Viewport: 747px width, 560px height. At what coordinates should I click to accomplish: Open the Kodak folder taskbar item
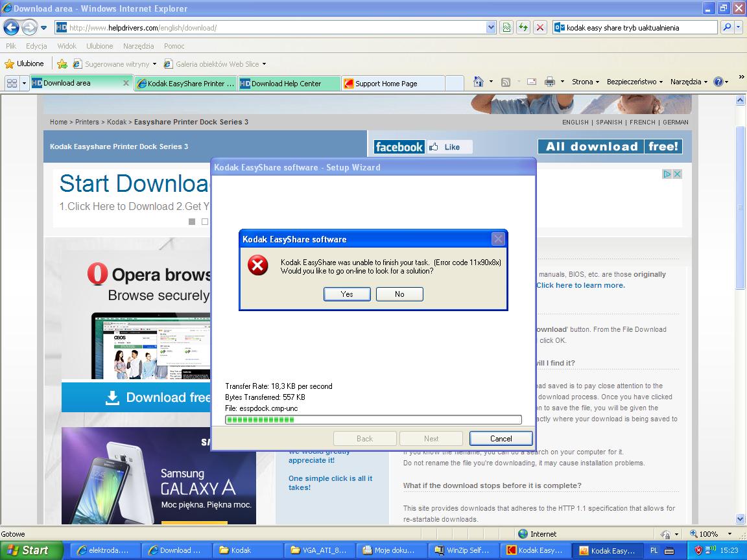pyautogui.click(x=247, y=550)
